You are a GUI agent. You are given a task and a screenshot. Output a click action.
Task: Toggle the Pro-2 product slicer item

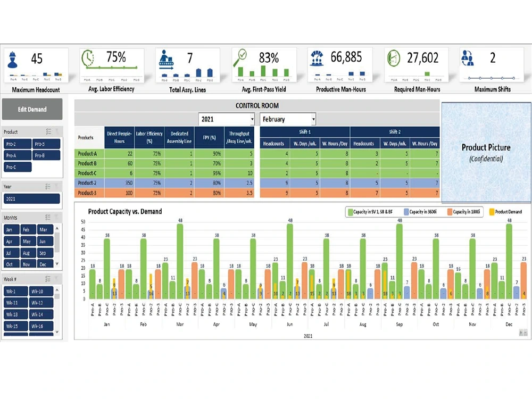pos(18,144)
